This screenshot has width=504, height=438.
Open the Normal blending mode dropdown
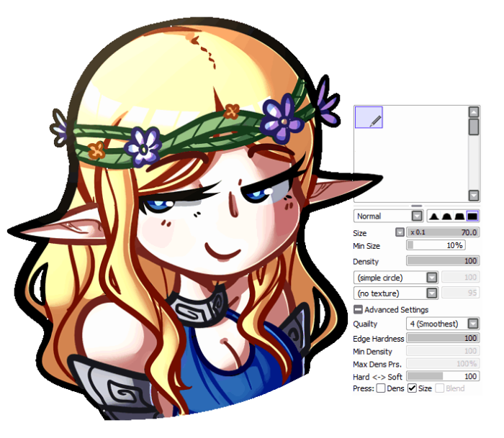(x=388, y=216)
